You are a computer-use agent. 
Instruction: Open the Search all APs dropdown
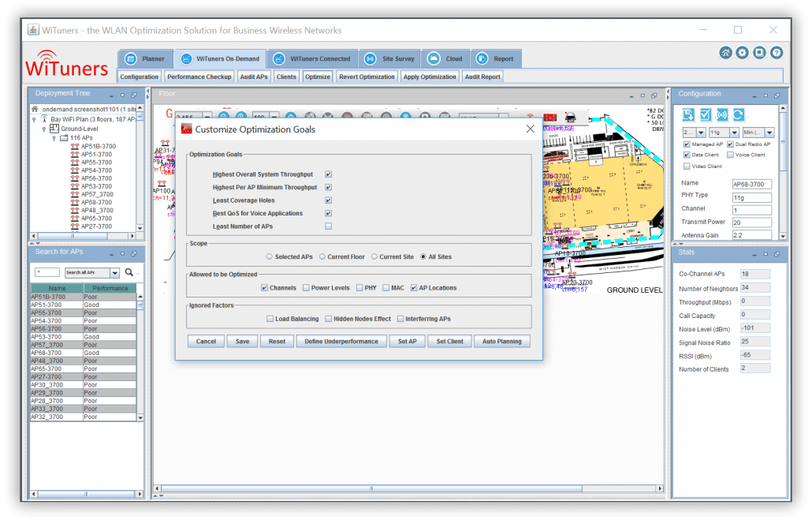115,273
